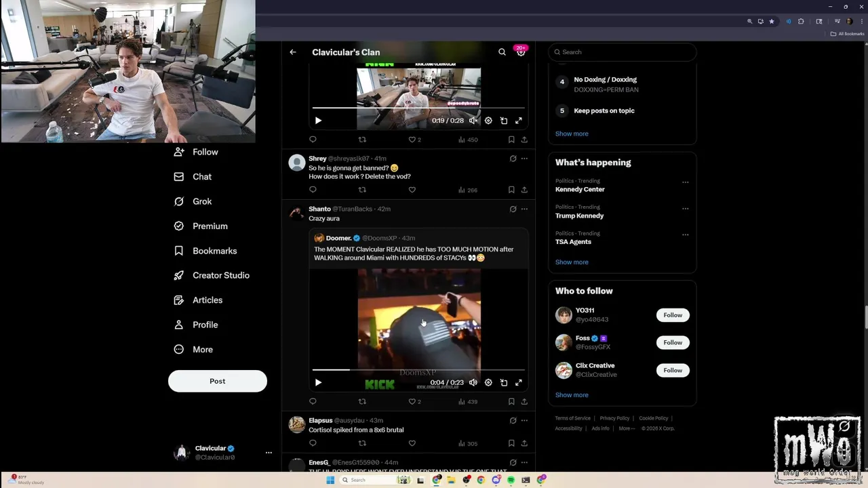
Task: Seek on the 0:19 / 0:28 video progress bar
Action: click(418, 108)
